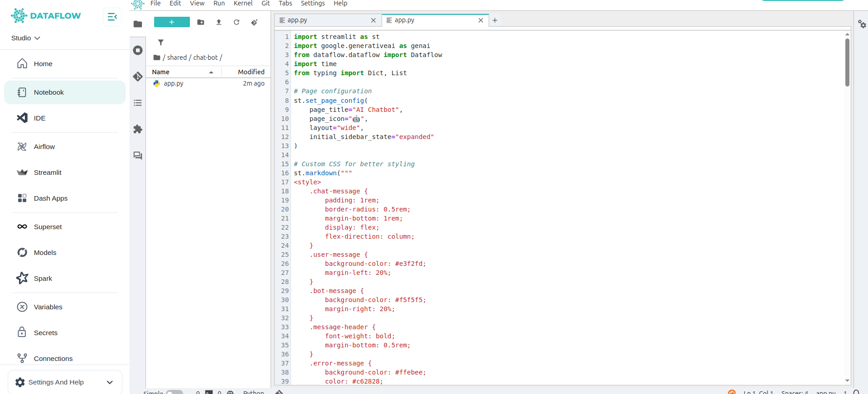Image resolution: width=868 pixels, height=394 pixels.
Task: Click the editor vertical scrollbar thumb
Action: coord(847,62)
